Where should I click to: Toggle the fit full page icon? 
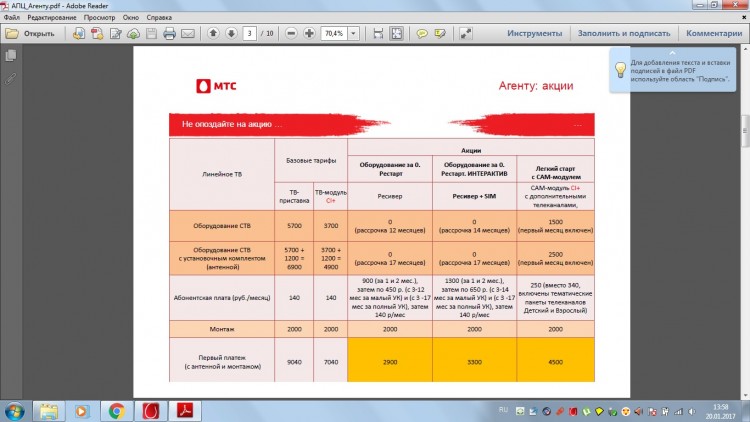397,33
